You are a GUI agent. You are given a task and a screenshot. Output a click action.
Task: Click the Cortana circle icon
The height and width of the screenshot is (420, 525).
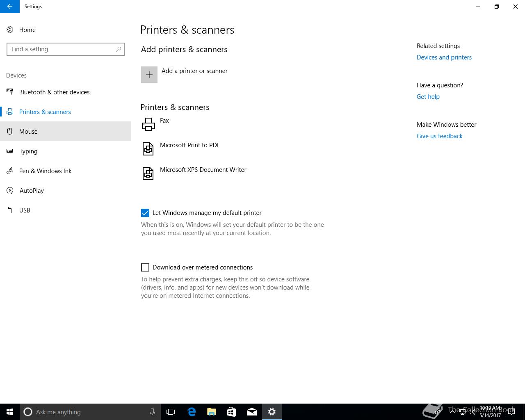point(28,412)
